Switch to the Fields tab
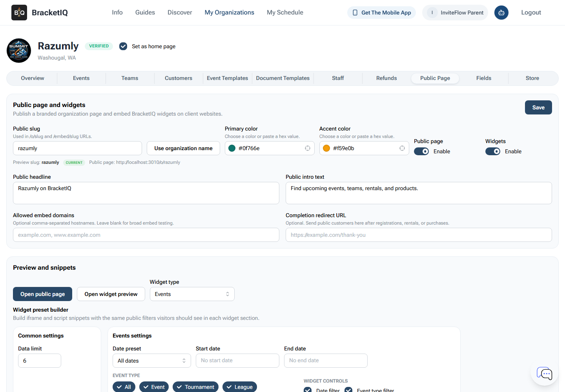Image resolution: width=565 pixels, height=392 pixels. pyautogui.click(x=484, y=78)
